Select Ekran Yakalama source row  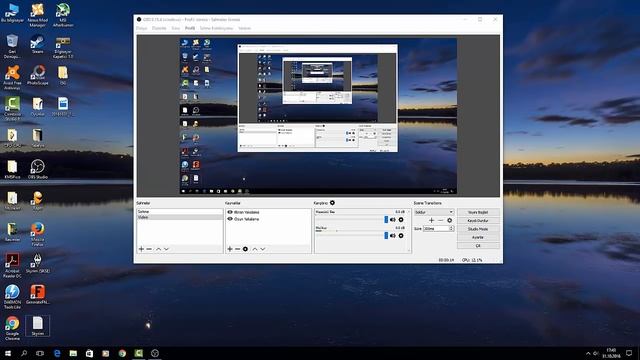(268, 212)
